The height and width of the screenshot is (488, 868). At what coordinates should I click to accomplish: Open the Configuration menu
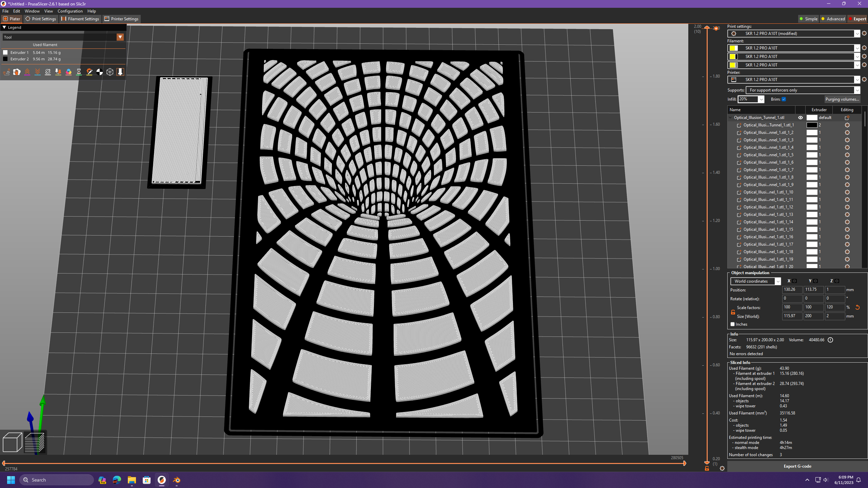click(70, 11)
